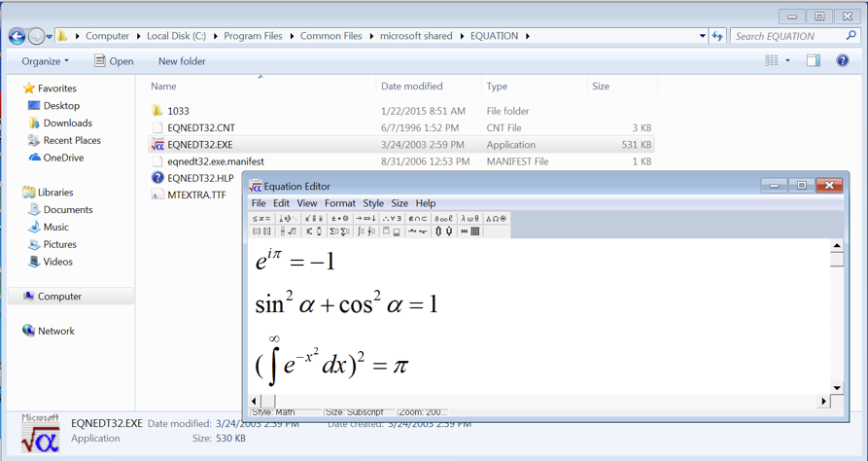Viewport: 868px width, 461px height.
Task: Expand the Organize dropdown menu
Action: point(46,61)
